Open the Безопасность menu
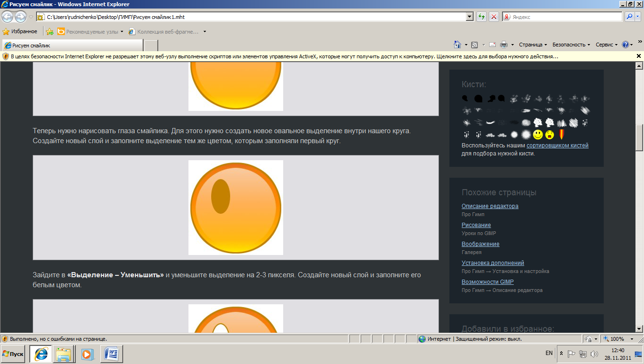 [571, 45]
